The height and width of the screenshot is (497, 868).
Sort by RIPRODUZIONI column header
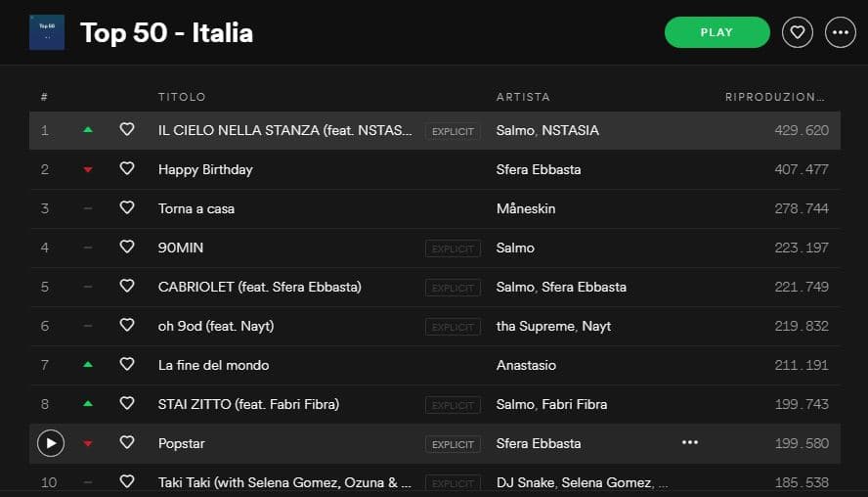tap(774, 97)
